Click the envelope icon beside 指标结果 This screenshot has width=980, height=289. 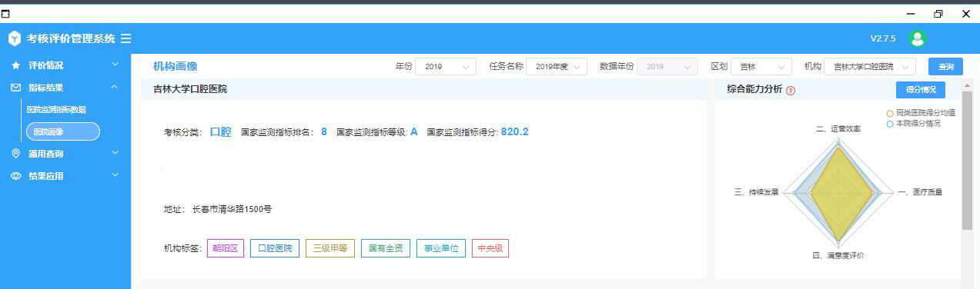click(x=15, y=88)
